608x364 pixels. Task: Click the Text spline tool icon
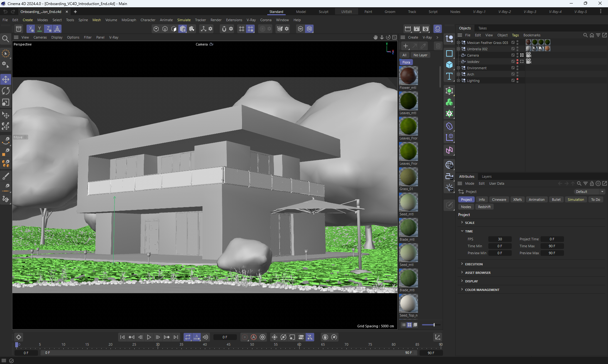click(449, 76)
